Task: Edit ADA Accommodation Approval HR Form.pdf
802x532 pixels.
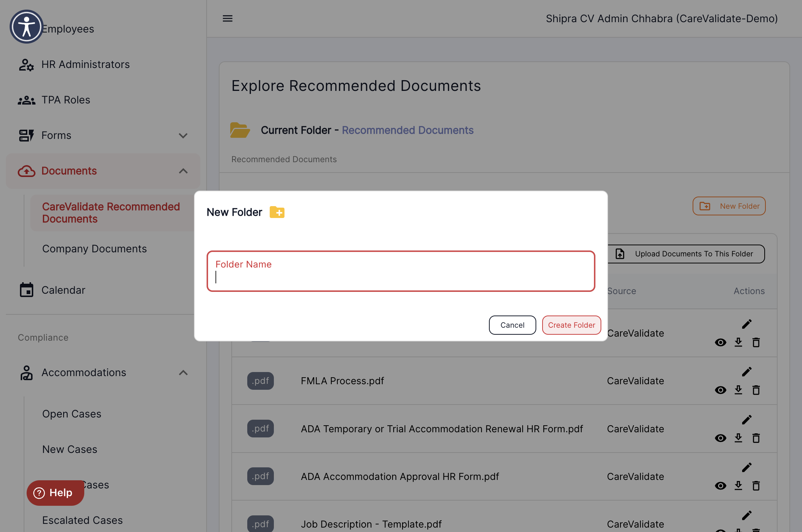Action: 747,467
